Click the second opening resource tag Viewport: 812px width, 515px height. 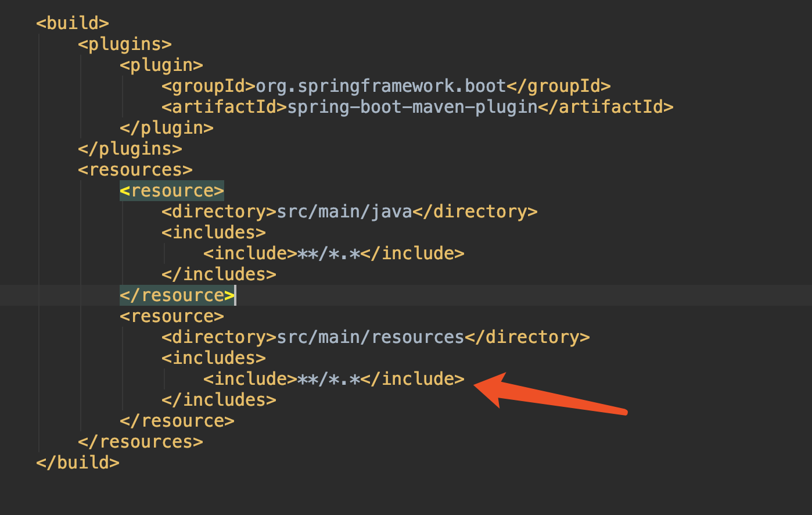[x=172, y=316]
